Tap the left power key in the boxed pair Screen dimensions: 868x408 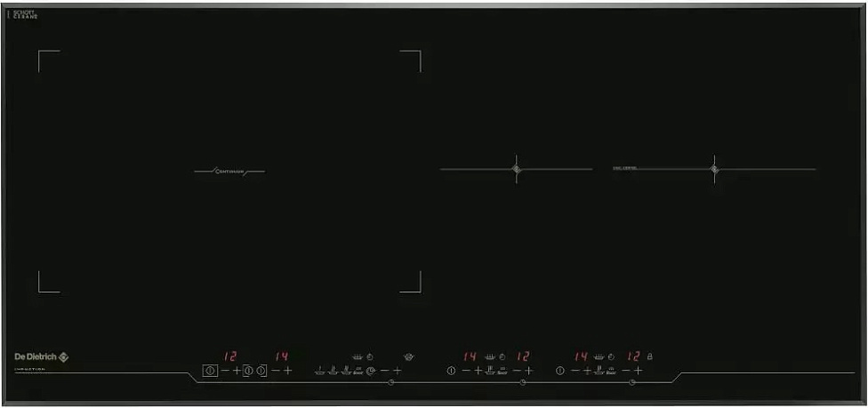[248, 371]
